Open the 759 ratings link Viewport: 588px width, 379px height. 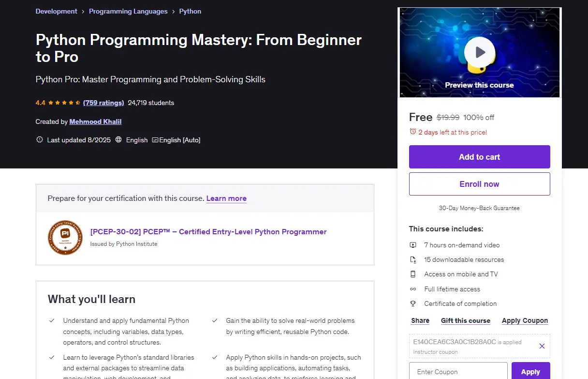point(103,103)
